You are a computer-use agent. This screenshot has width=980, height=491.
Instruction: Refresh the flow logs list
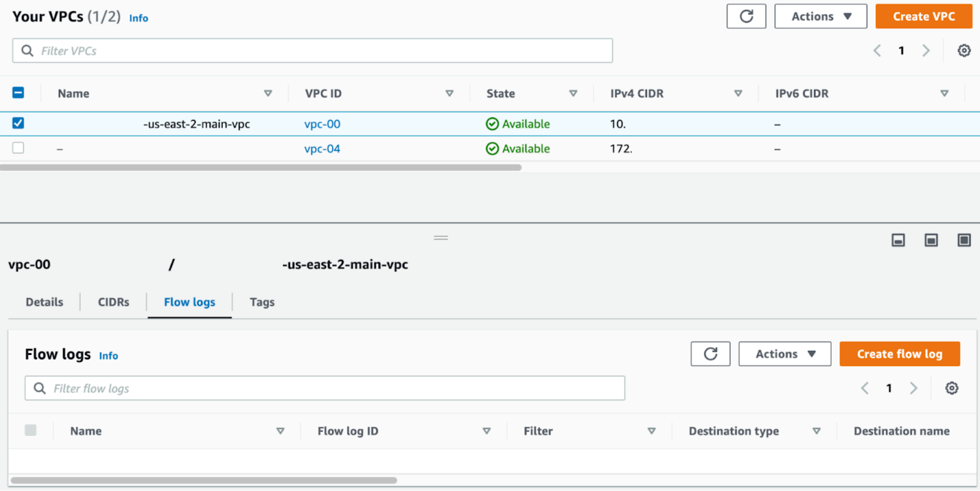(710, 354)
